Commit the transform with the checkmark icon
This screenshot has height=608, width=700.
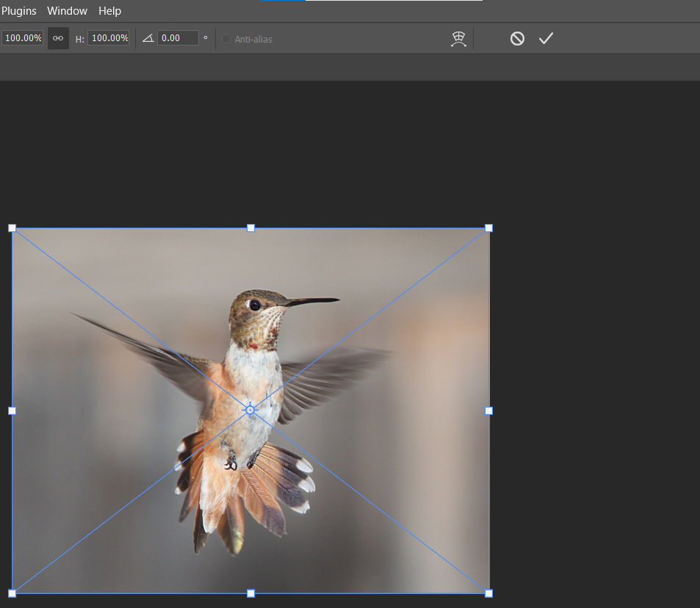546,38
